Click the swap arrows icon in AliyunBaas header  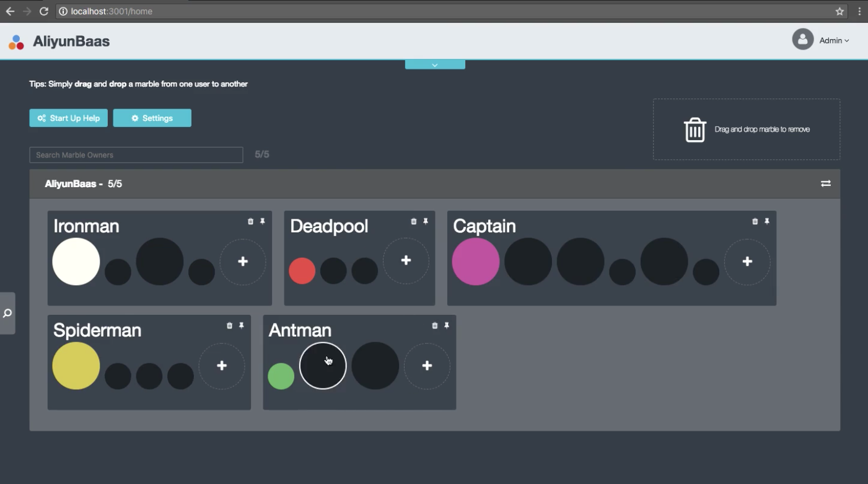coord(826,183)
